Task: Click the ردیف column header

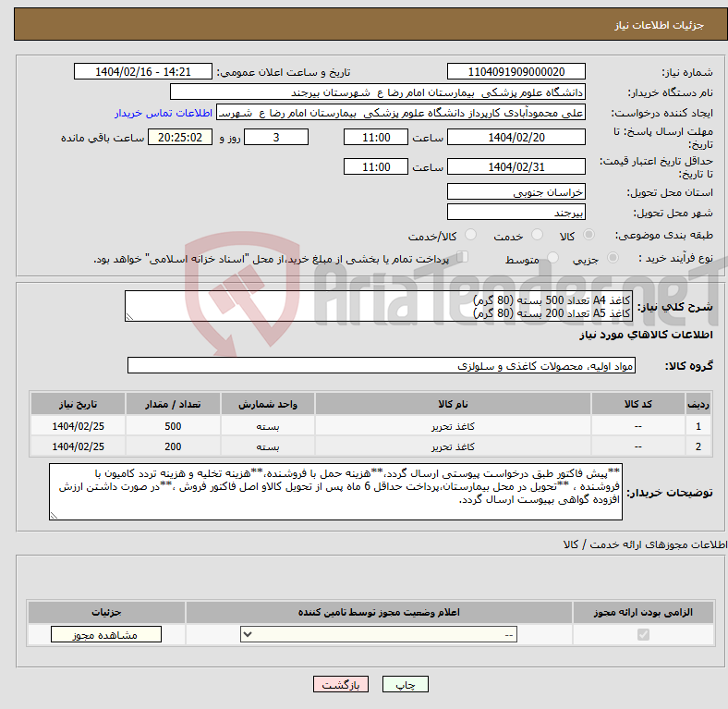Action: (x=698, y=404)
